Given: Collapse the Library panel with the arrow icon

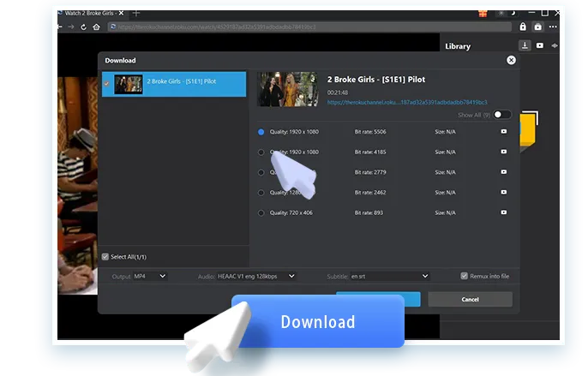Looking at the screenshot, I should pyautogui.click(x=555, y=45).
